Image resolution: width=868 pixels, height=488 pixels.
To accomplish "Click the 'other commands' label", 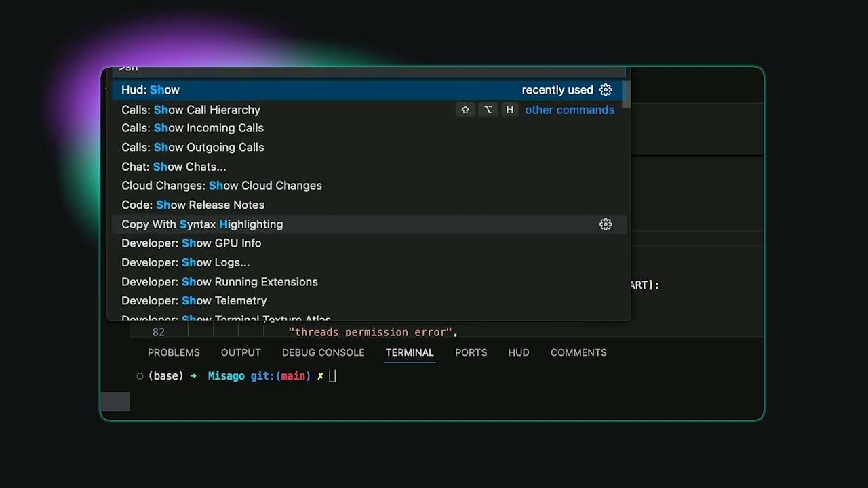I will [570, 110].
